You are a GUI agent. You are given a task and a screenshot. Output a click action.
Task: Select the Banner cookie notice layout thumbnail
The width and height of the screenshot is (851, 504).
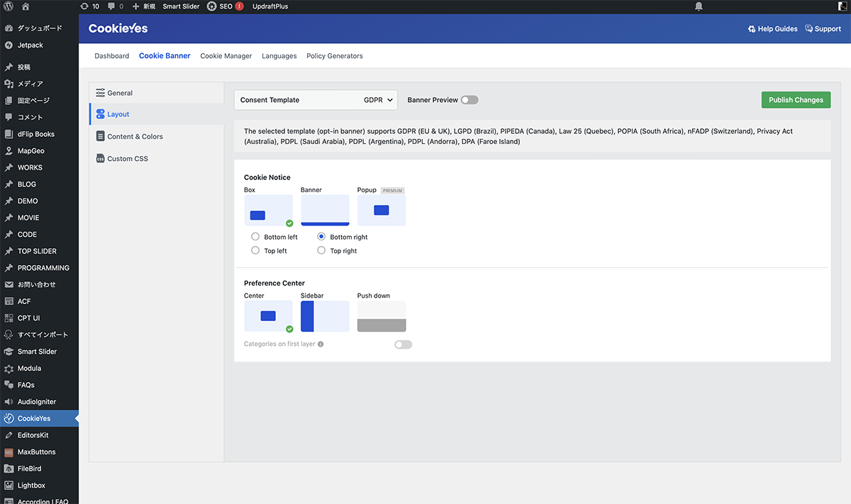[x=325, y=210]
